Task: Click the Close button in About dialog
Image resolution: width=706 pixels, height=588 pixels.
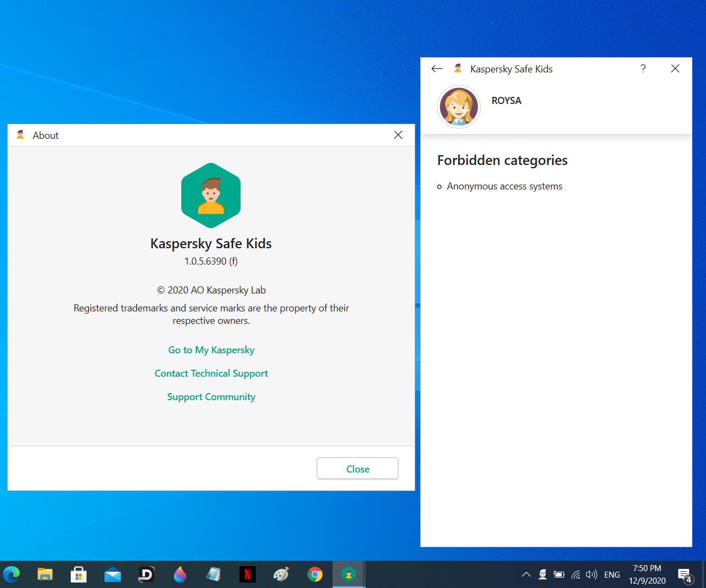Action: pyautogui.click(x=358, y=469)
